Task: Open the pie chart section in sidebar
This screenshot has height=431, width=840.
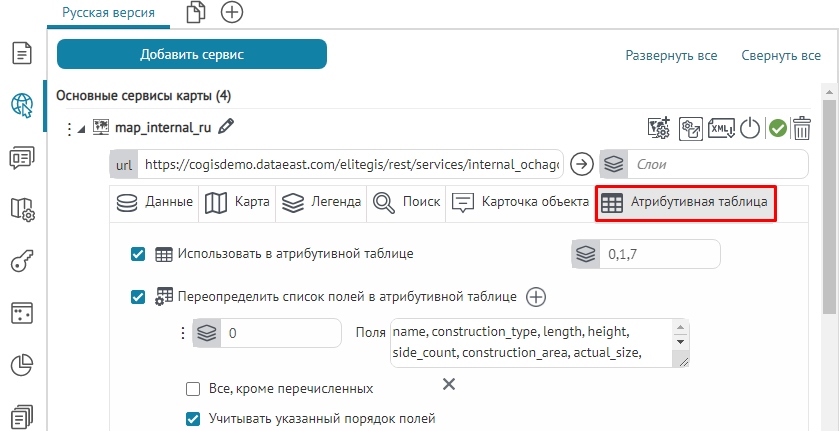Action: [x=22, y=366]
